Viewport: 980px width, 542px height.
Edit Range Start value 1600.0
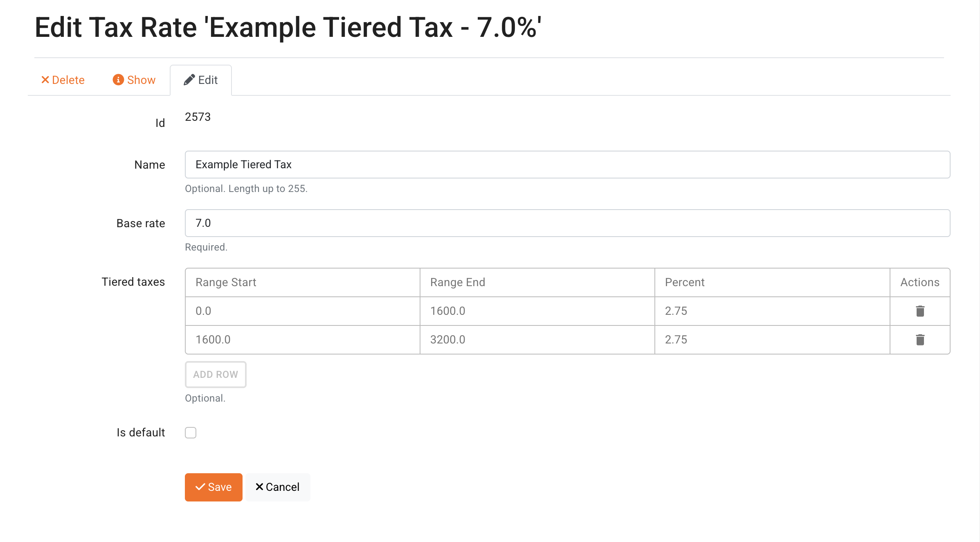[x=302, y=340]
